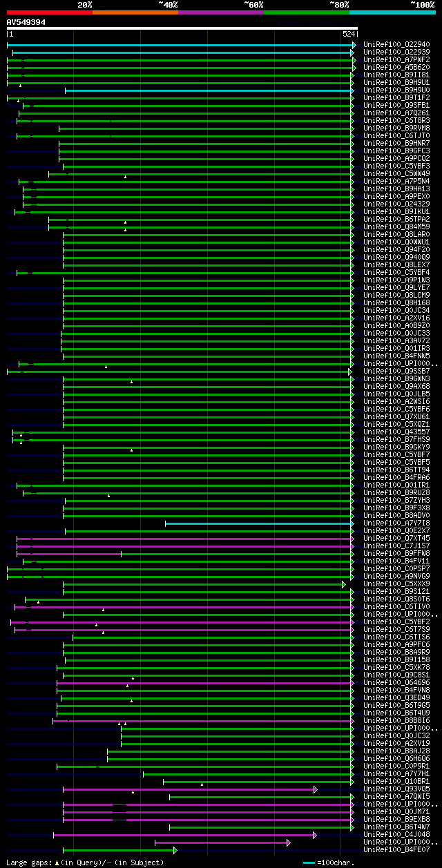This screenshot has height=868, width=442.
Task: Open the UniRef100_O22939 hit label
Action: pyautogui.click(x=396, y=52)
